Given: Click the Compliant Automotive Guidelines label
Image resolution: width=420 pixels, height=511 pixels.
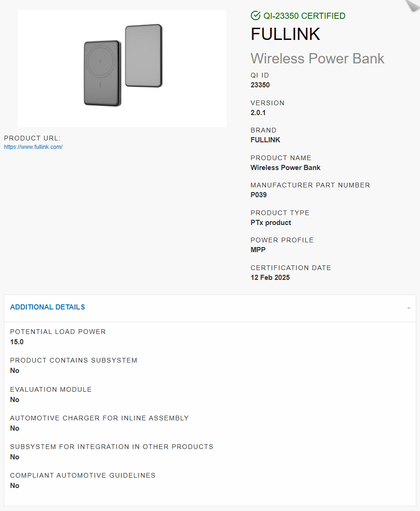Looking at the screenshot, I should (83, 475).
